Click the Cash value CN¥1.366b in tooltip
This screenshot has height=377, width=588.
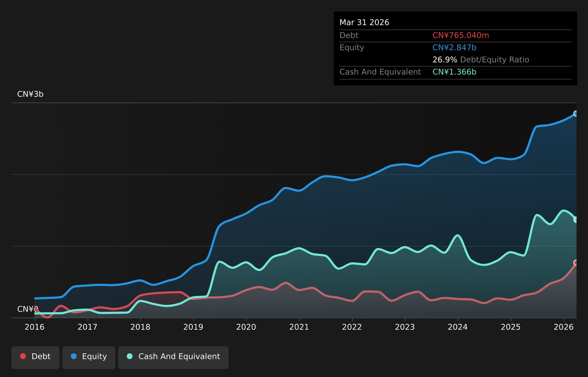[454, 72]
